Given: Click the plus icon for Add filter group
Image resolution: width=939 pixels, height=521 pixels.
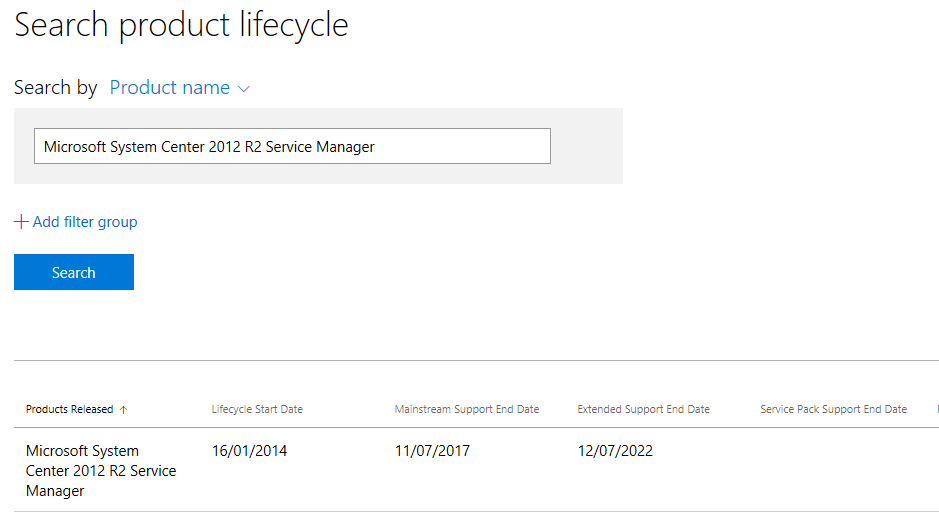Looking at the screenshot, I should click(x=21, y=222).
